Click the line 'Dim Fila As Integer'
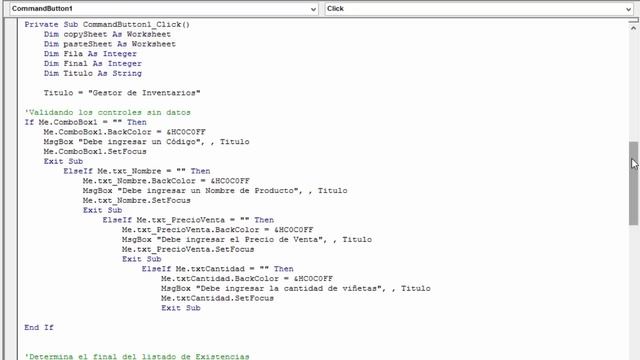640x360 pixels. pyautogui.click(x=90, y=54)
